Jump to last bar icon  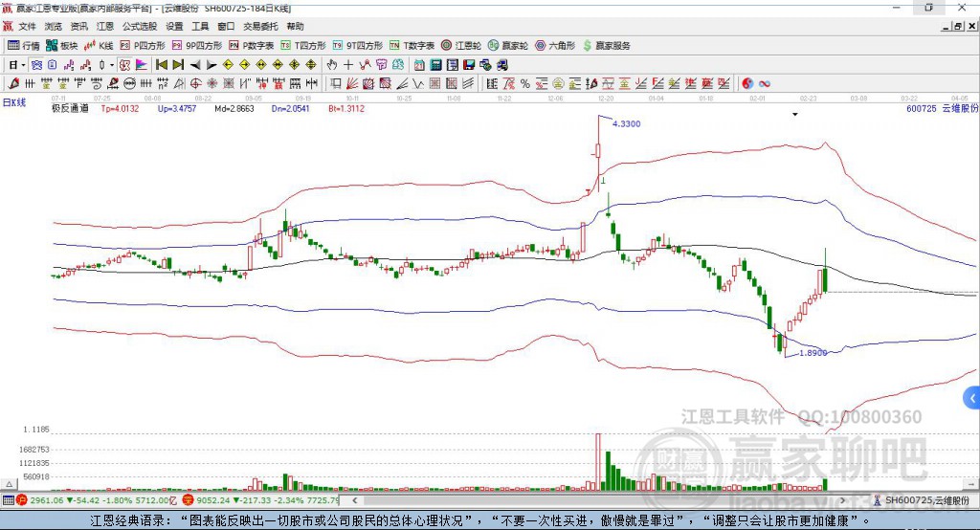(178, 65)
